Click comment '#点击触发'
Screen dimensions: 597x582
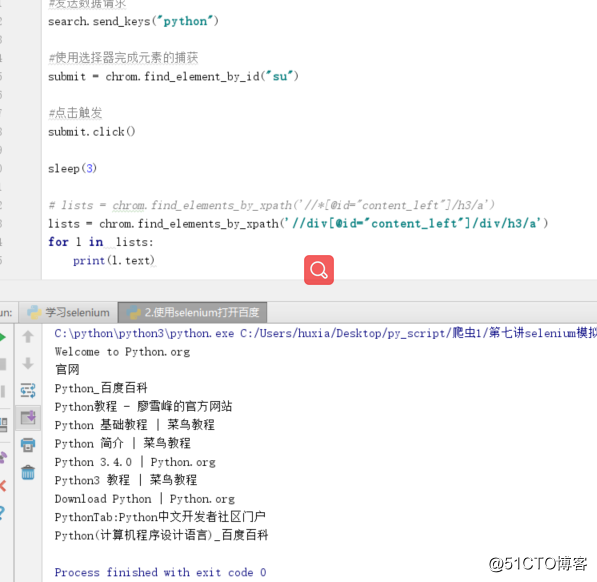click(75, 113)
